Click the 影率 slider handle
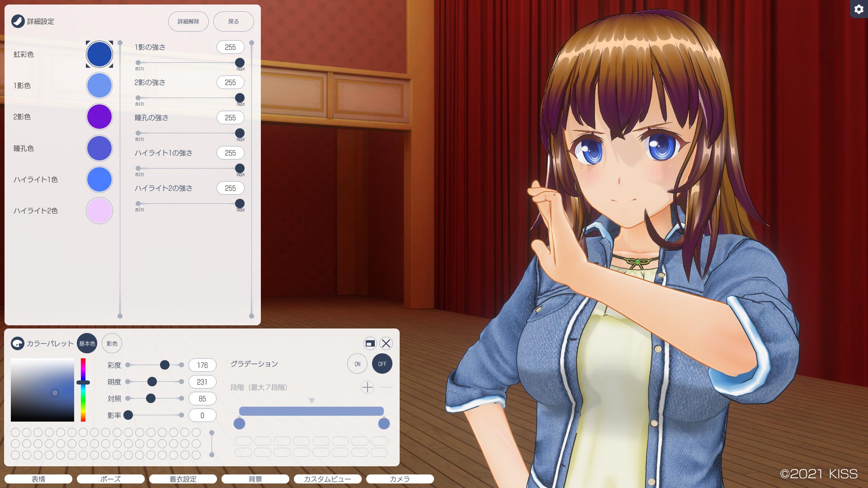868x488 pixels. click(128, 415)
